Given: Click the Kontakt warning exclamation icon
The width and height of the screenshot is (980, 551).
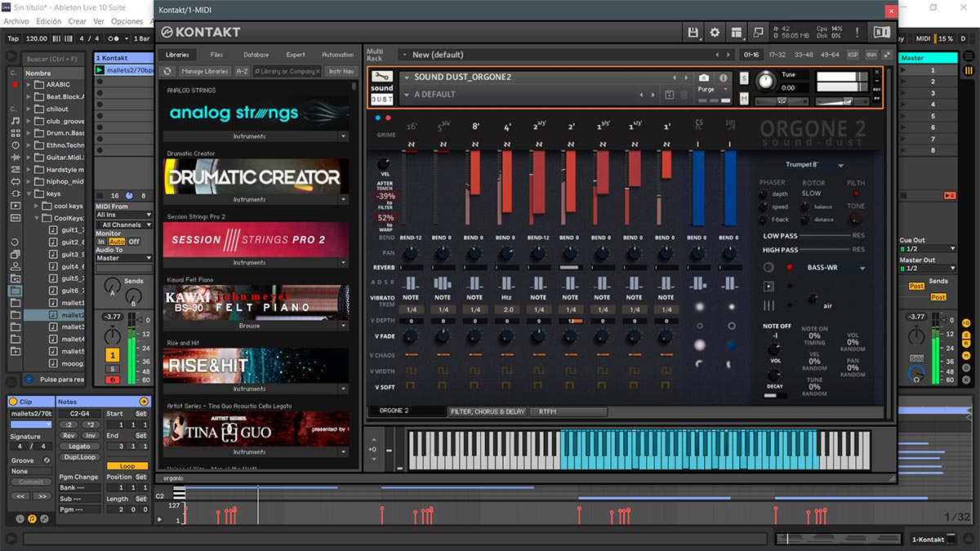Looking at the screenshot, I should [857, 32].
